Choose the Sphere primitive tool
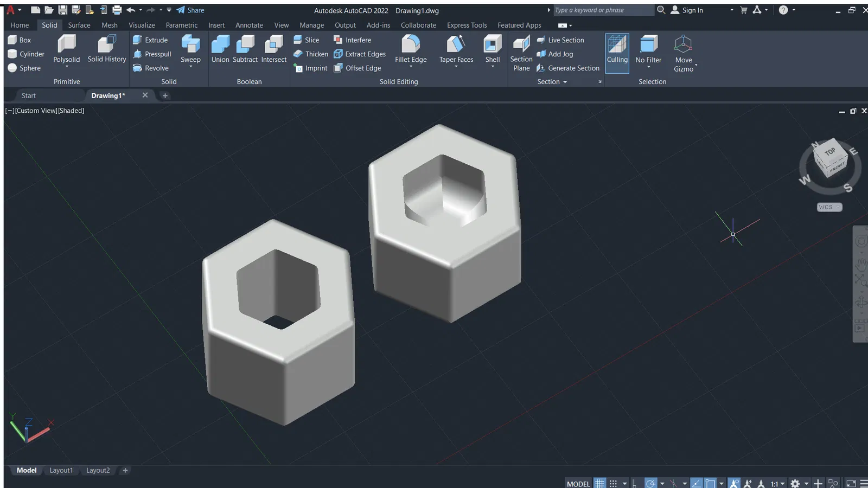Image resolution: width=868 pixels, height=488 pixels. (x=24, y=68)
